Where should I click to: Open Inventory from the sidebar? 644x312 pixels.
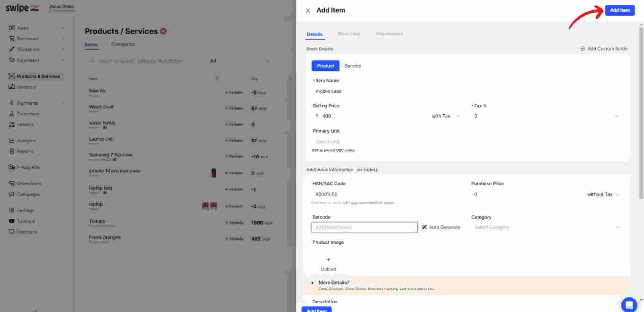tap(26, 87)
